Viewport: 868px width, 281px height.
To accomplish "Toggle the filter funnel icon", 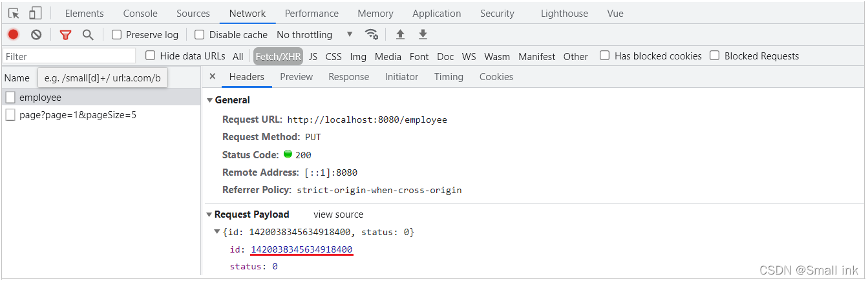I will [x=65, y=35].
